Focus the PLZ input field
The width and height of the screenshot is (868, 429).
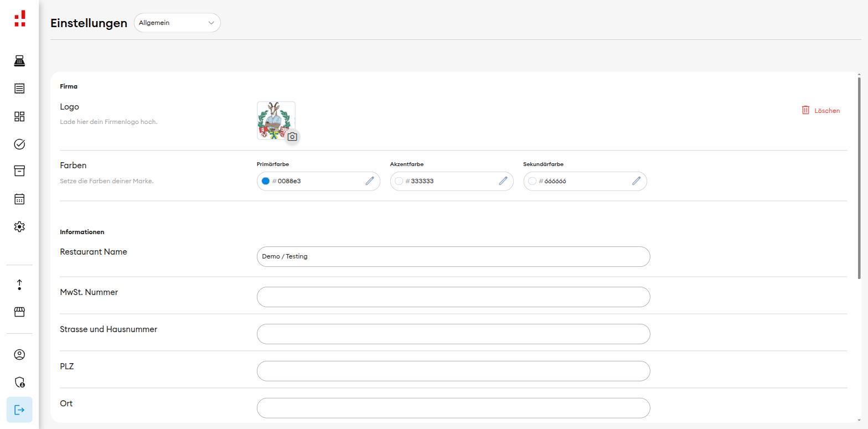coord(453,371)
